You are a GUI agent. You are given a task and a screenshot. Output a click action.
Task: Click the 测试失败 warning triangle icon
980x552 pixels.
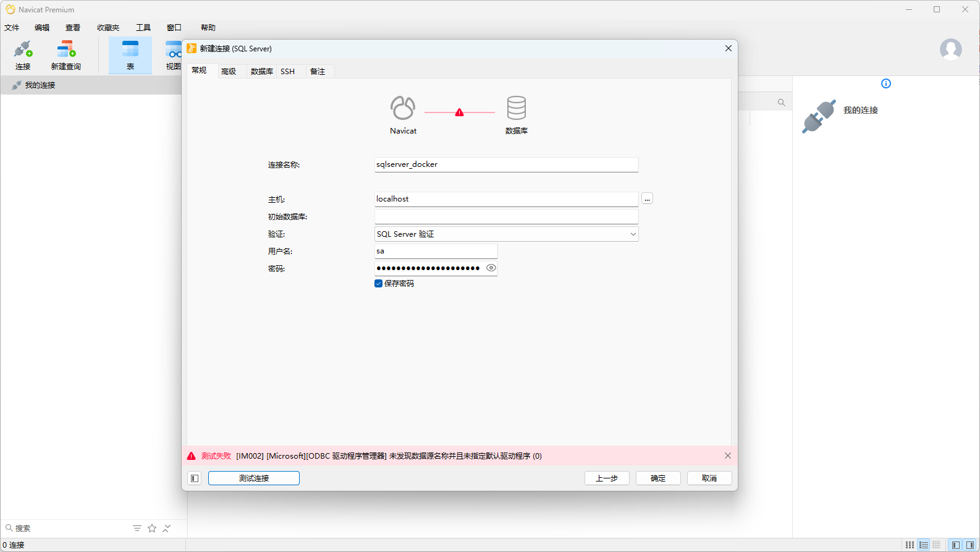pyautogui.click(x=192, y=456)
